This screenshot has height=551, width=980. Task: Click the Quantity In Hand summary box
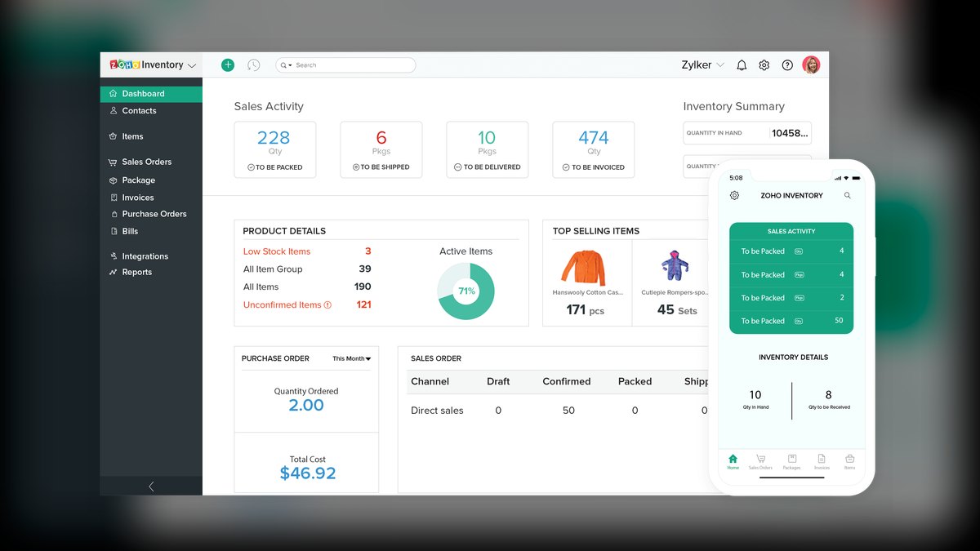747,133
